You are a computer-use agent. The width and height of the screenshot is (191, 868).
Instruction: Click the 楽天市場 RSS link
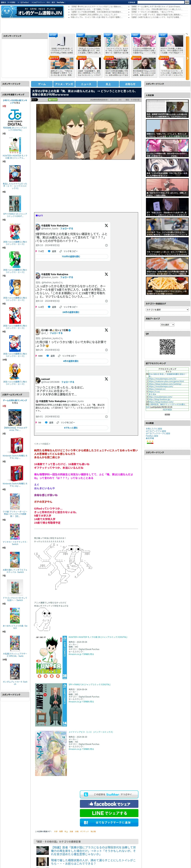click(150, 438)
